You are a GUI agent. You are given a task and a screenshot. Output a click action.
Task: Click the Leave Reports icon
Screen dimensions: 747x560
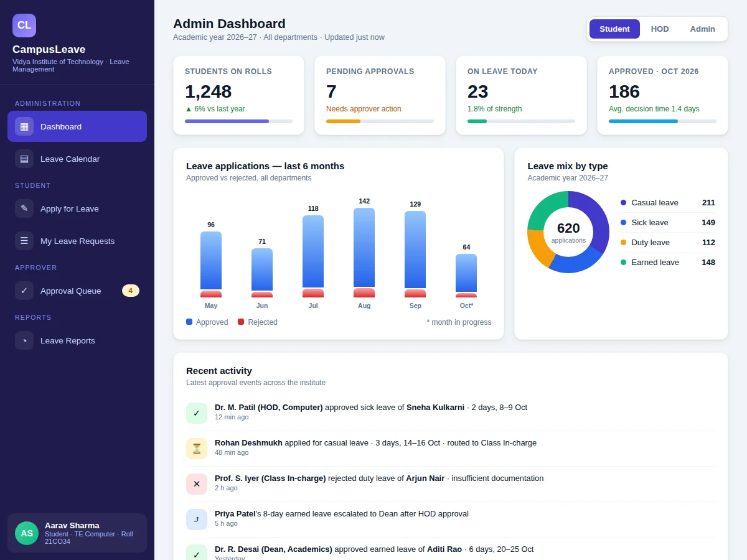click(x=24, y=340)
